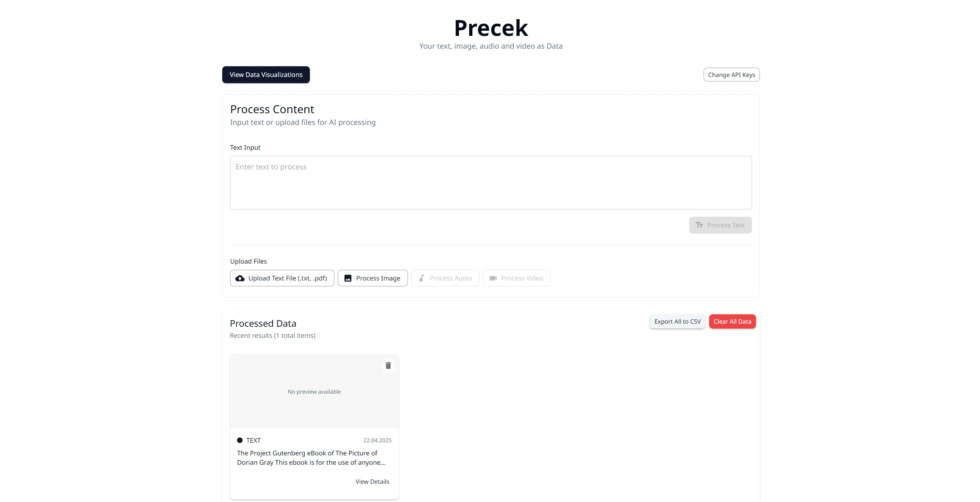
Task: Click the music note icon for Process Audio
Action: [x=422, y=278]
